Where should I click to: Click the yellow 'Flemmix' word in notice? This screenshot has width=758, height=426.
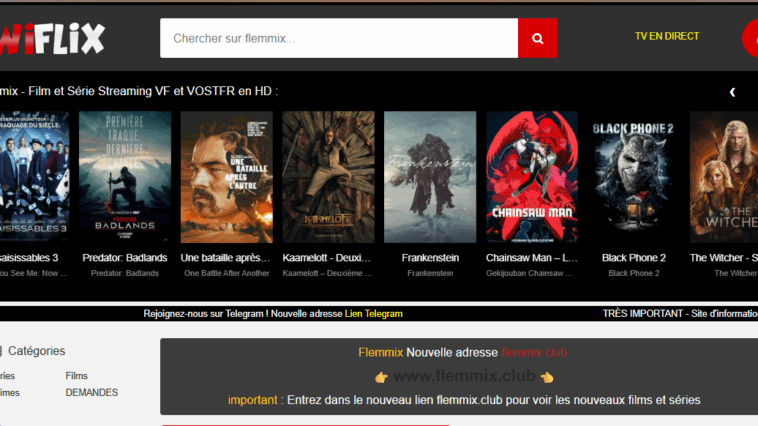click(380, 353)
